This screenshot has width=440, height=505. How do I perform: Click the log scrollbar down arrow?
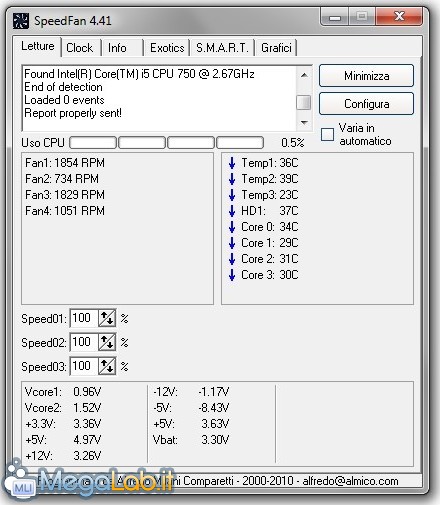tap(304, 122)
